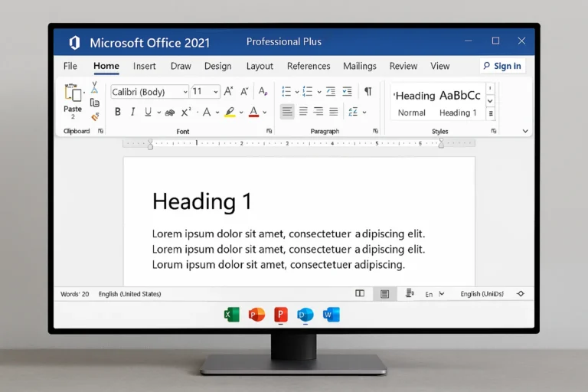Viewport: 588px width, 392px height.
Task: Open the Insert ribbon tab
Action: [x=144, y=66]
